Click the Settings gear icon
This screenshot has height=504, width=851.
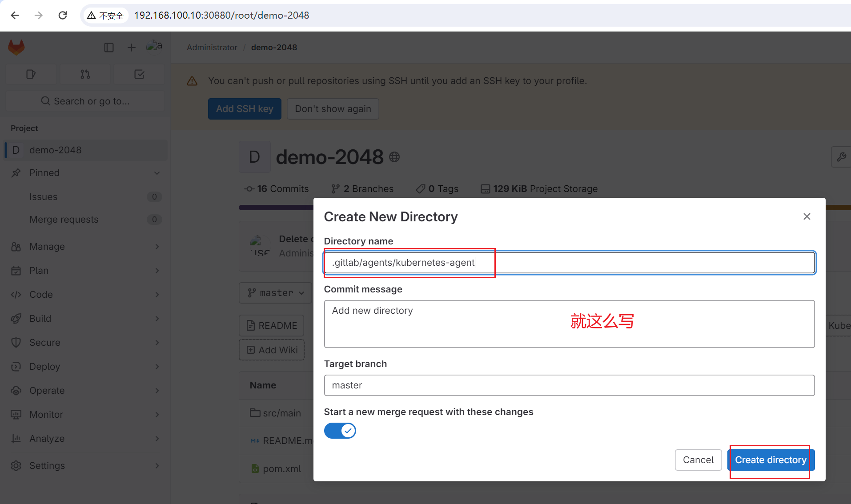pyautogui.click(x=16, y=466)
